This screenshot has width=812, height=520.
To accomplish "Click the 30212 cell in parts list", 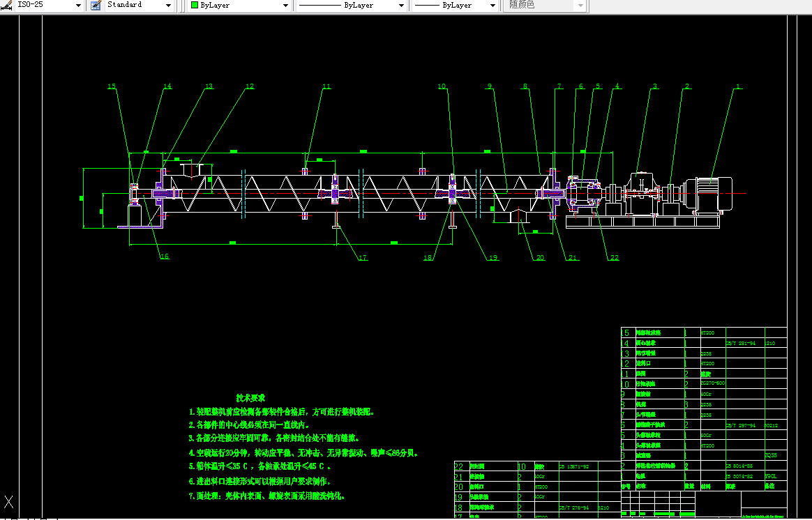I will (771, 425).
